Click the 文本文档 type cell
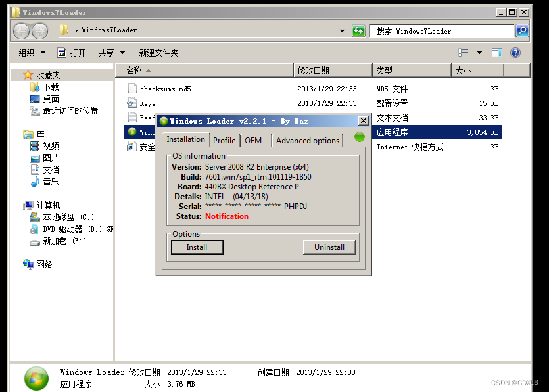This screenshot has width=549, height=392. tap(392, 118)
